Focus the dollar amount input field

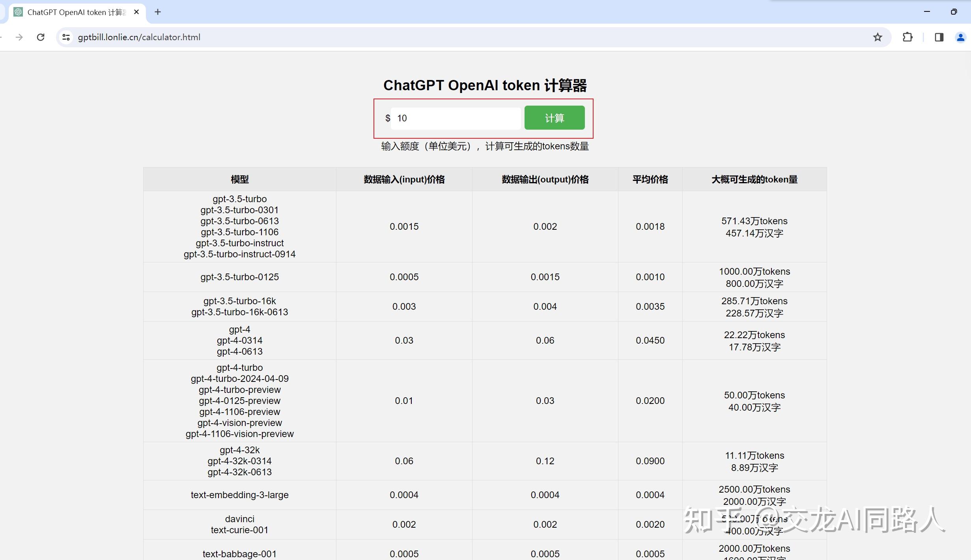[x=456, y=118]
